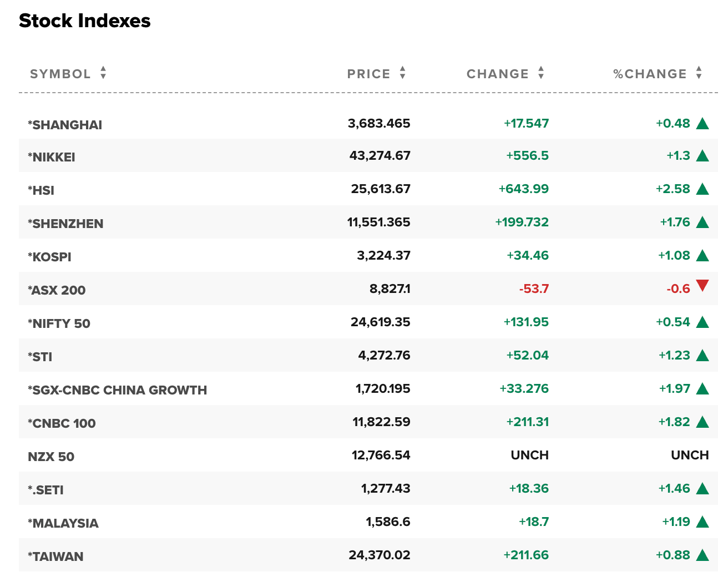Open the NZX 50 index link
728x587 pixels.
(51, 457)
